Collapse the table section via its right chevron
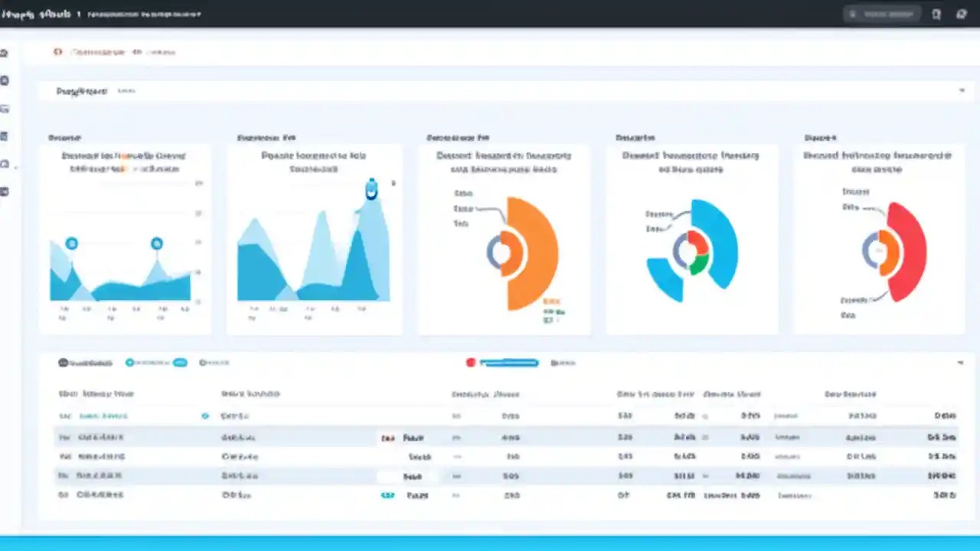This screenshot has height=551, width=980. tap(962, 360)
